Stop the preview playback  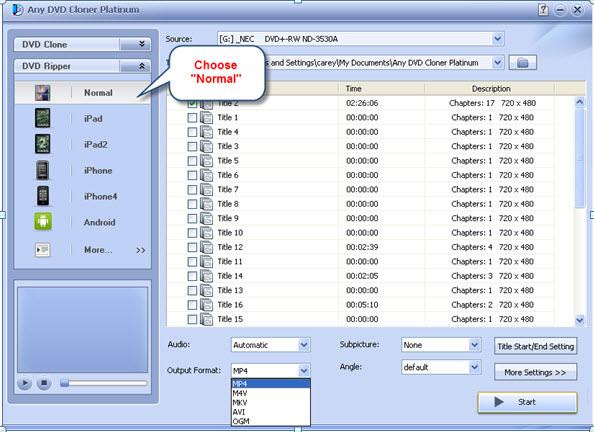coord(44,383)
